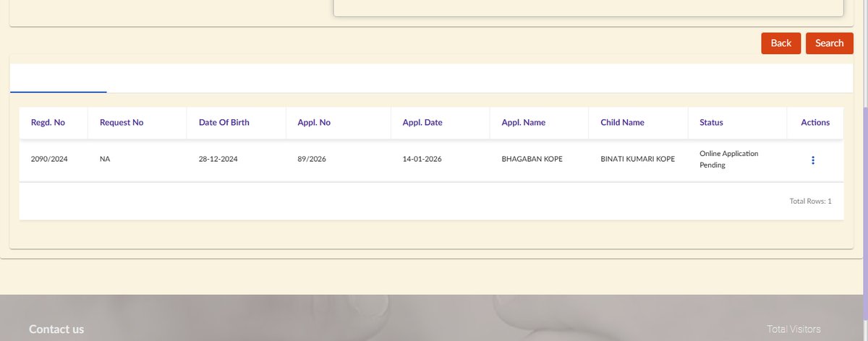Click the NA request number cell
The height and width of the screenshot is (341, 868).
(106, 160)
